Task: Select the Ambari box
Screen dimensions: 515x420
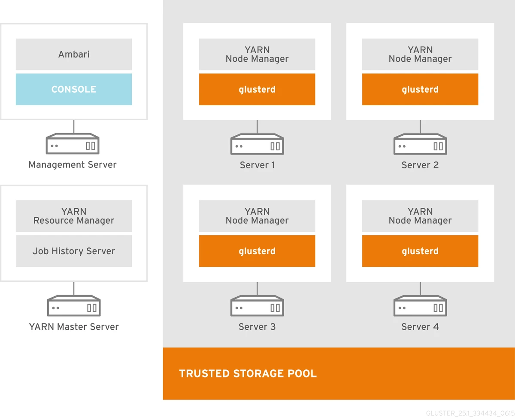Action: tap(74, 55)
